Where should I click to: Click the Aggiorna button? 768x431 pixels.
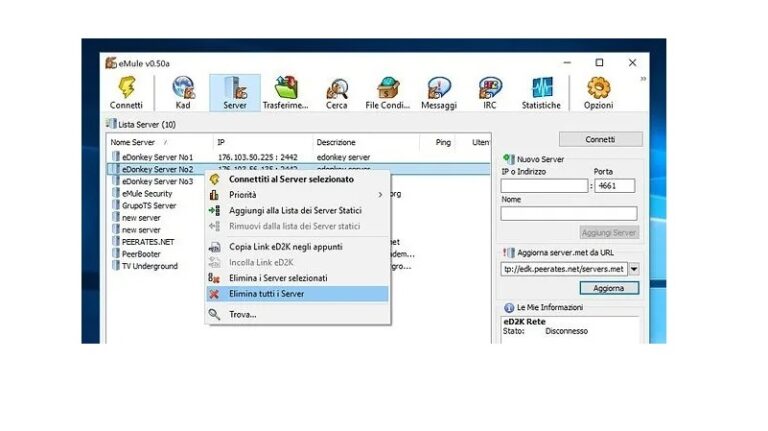(609, 288)
